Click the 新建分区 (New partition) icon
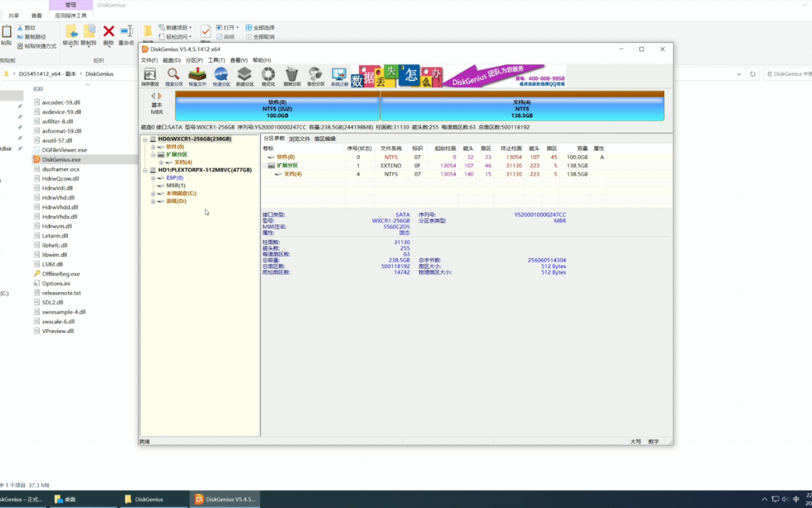The width and height of the screenshot is (812, 508). pyautogui.click(x=244, y=76)
